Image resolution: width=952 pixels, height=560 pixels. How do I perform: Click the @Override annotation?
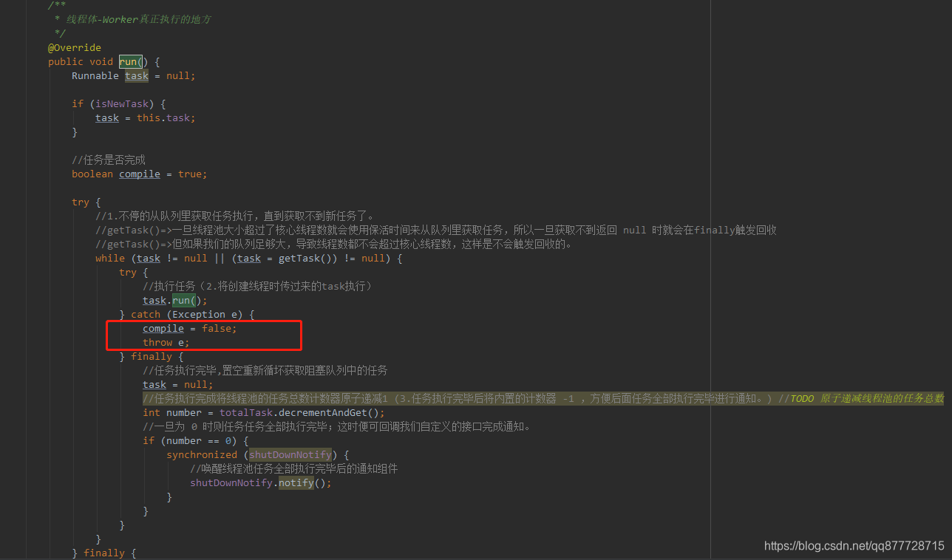coord(75,47)
